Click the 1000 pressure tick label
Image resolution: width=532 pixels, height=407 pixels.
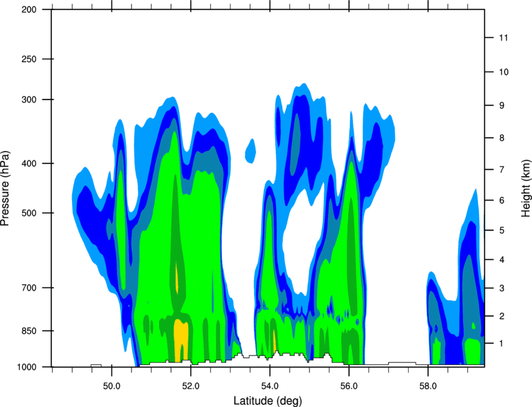(x=27, y=368)
